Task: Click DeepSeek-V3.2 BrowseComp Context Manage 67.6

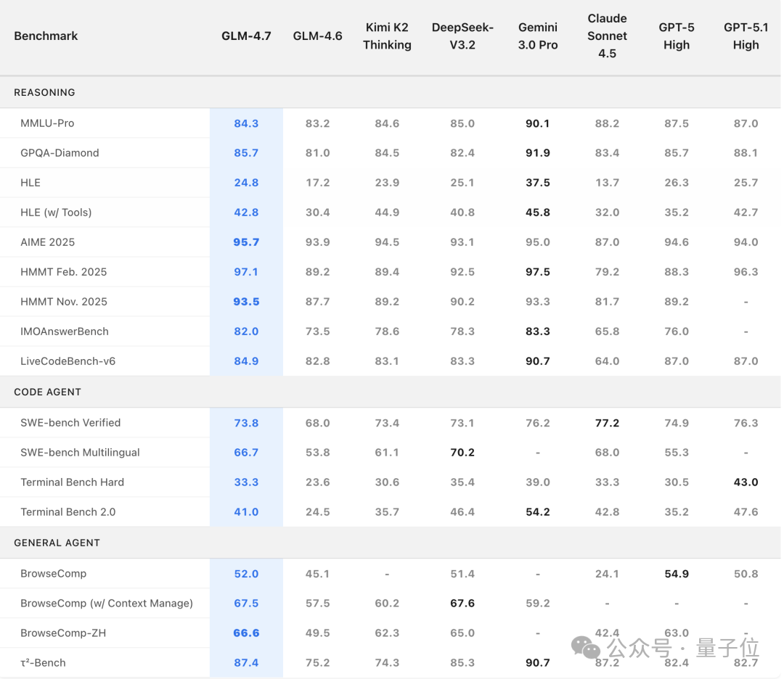Action: (x=462, y=604)
